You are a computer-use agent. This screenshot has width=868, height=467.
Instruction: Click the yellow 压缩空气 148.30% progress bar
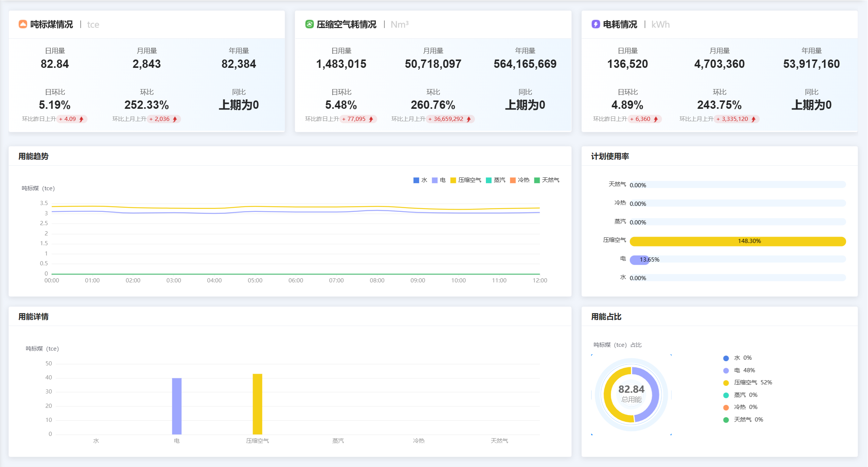(737, 241)
